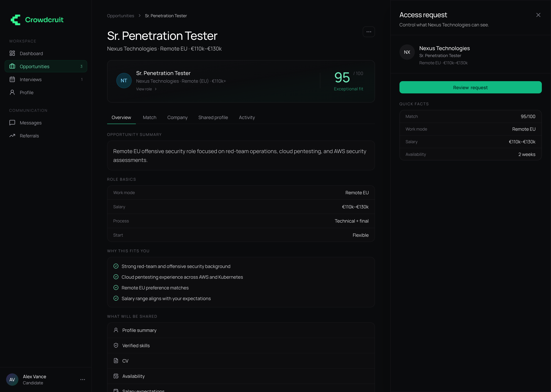Click the CV row label

pos(126,361)
